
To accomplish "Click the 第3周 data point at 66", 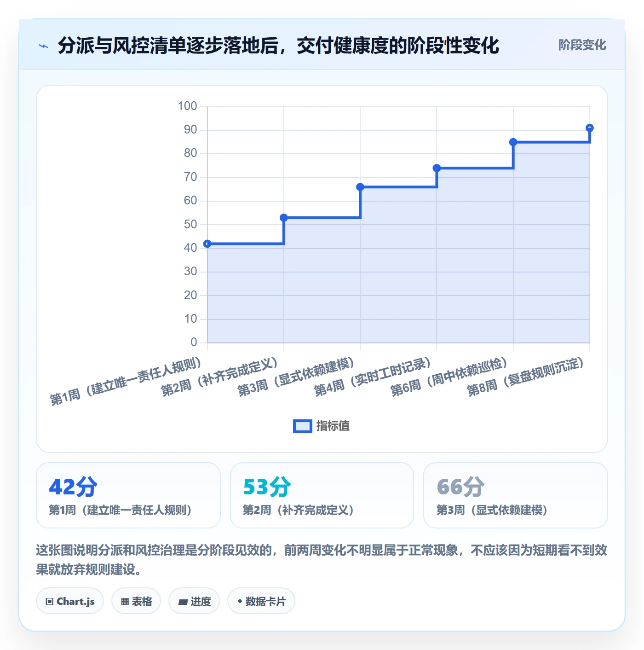I will click(x=360, y=187).
